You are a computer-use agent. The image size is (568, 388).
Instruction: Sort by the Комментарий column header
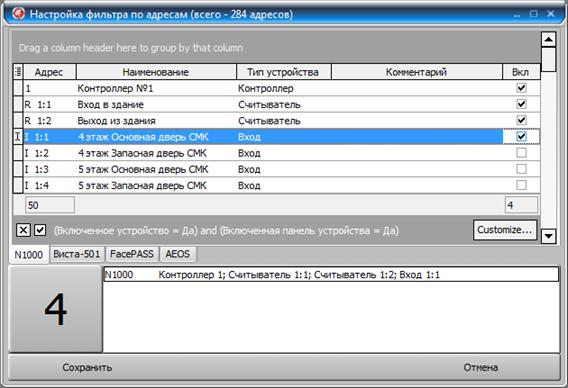pyautogui.click(x=417, y=72)
